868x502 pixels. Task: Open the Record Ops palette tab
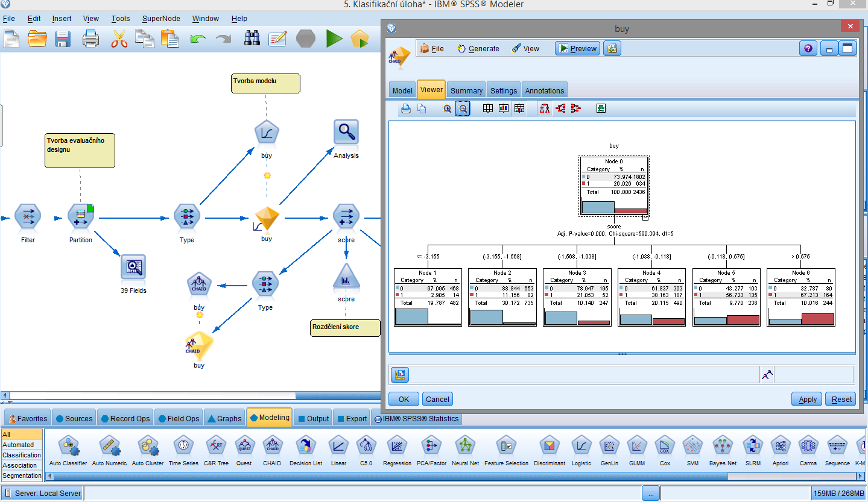click(x=125, y=418)
